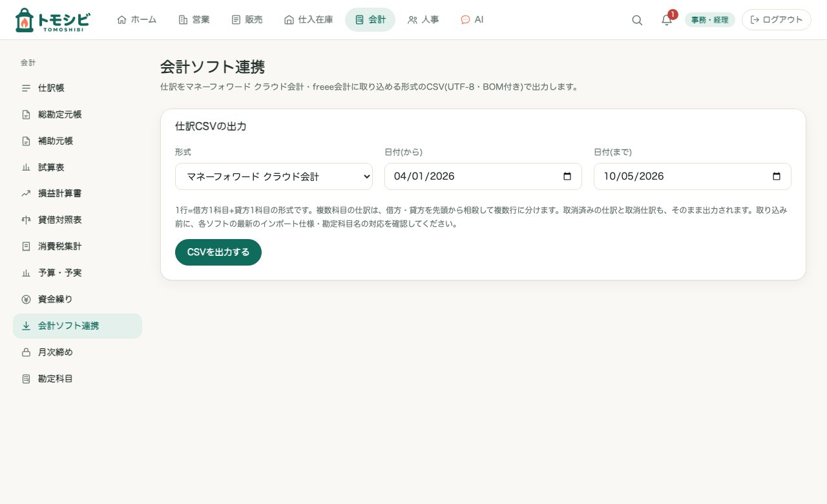Viewport: 827px width, 504px height.
Task: Click the 総勘定元帳 document icon
Action: [26, 114]
